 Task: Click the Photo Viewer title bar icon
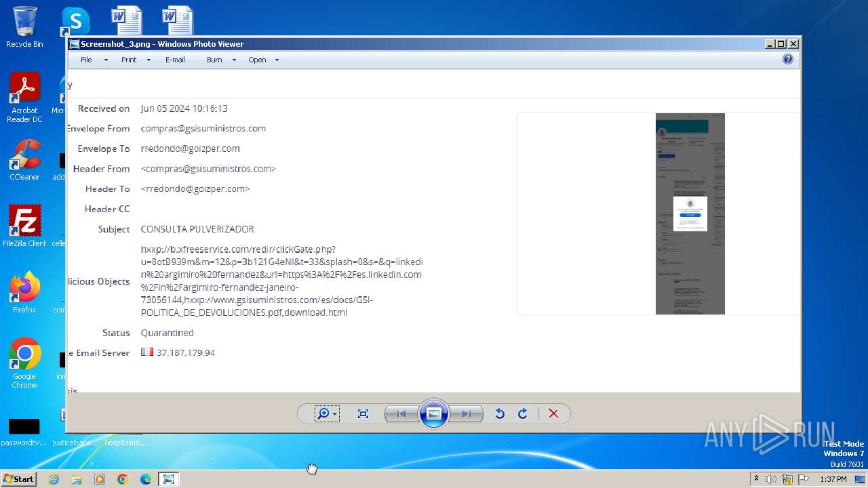pos(74,44)
